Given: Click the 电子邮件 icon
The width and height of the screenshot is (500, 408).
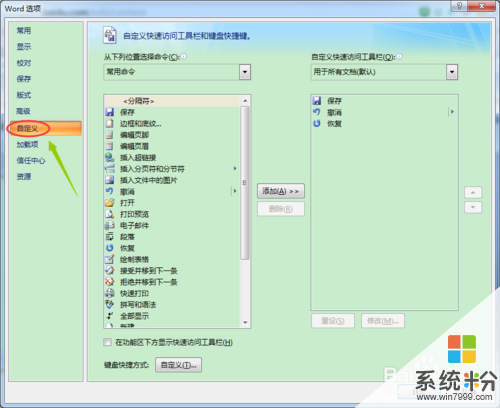Looking at the screenshot, I should (110, 225).
